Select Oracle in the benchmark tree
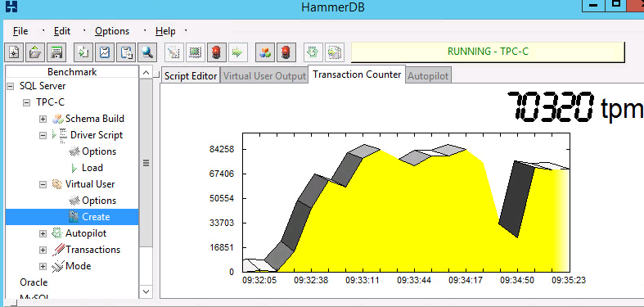The image size is (644, 307). point(34,282)
